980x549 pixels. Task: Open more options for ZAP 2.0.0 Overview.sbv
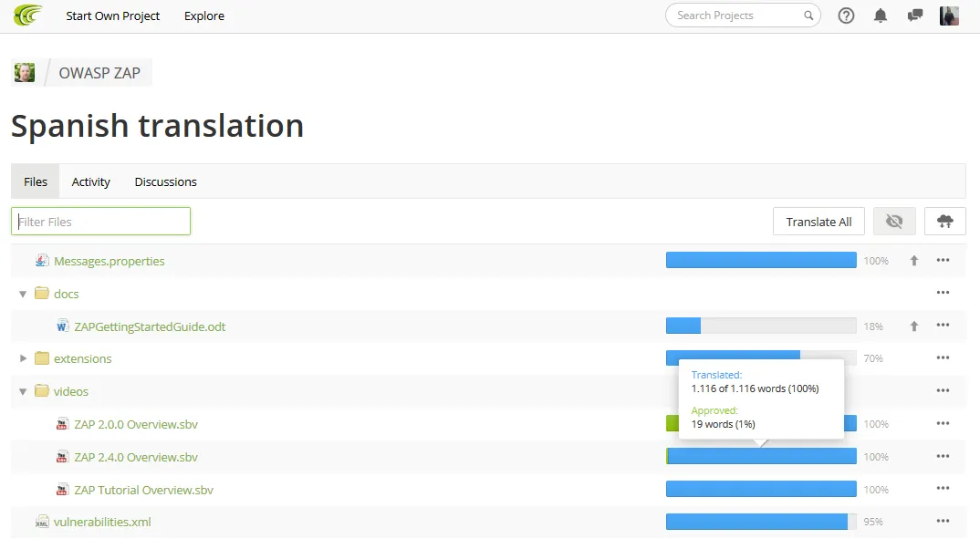(943, 423)
